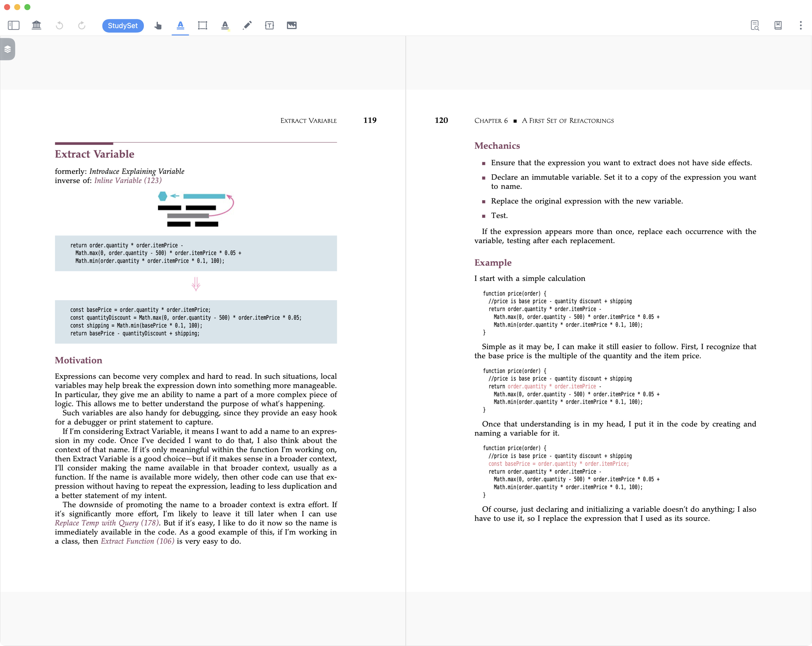The width and height of the screenshot is (812, 646).
Task: Click the macOS yellow minimize button
Action: point(17,7)
